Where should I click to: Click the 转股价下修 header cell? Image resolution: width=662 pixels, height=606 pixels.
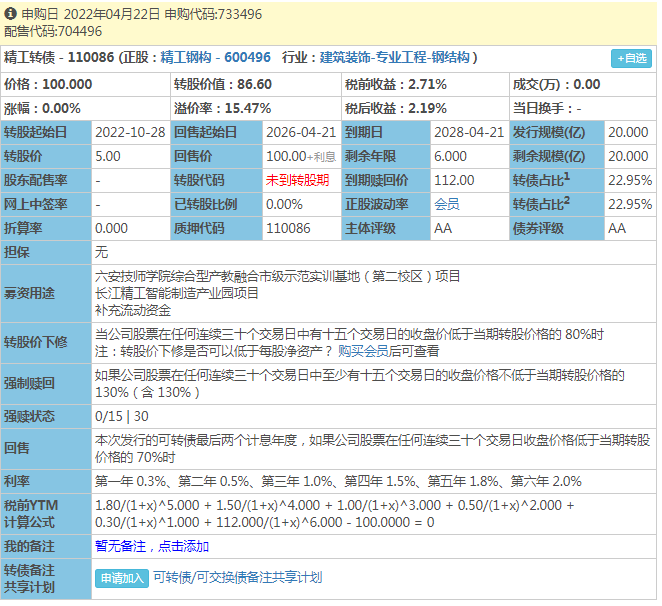coord(46,342)
